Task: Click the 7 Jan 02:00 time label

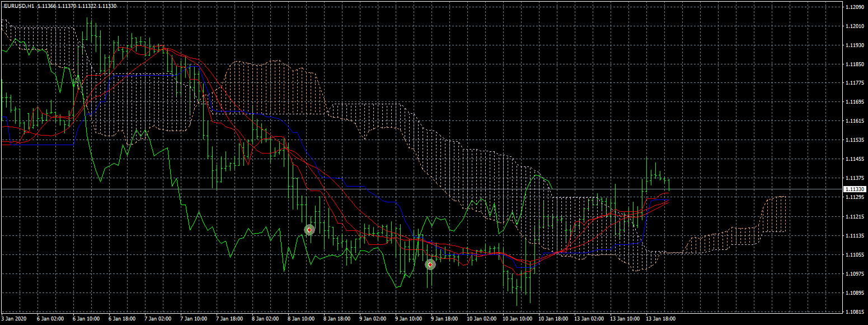Action: point(158,319)
